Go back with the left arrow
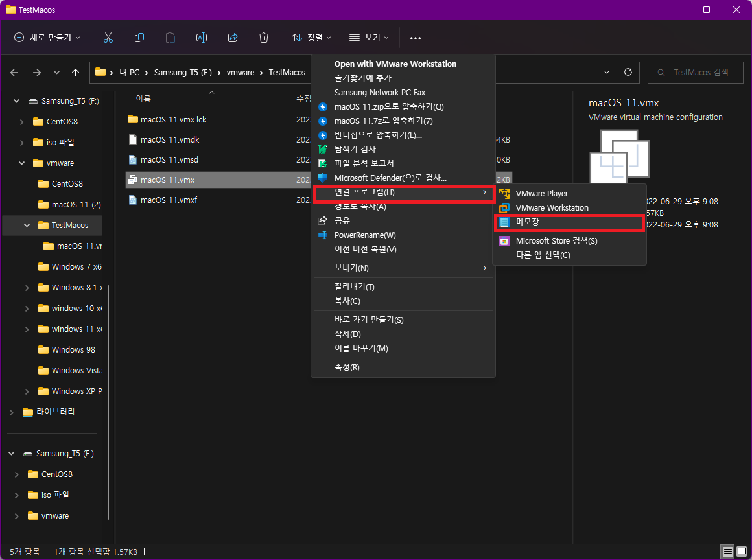The height and width of the screenshot is (560, 752). [x=14, y=73]
